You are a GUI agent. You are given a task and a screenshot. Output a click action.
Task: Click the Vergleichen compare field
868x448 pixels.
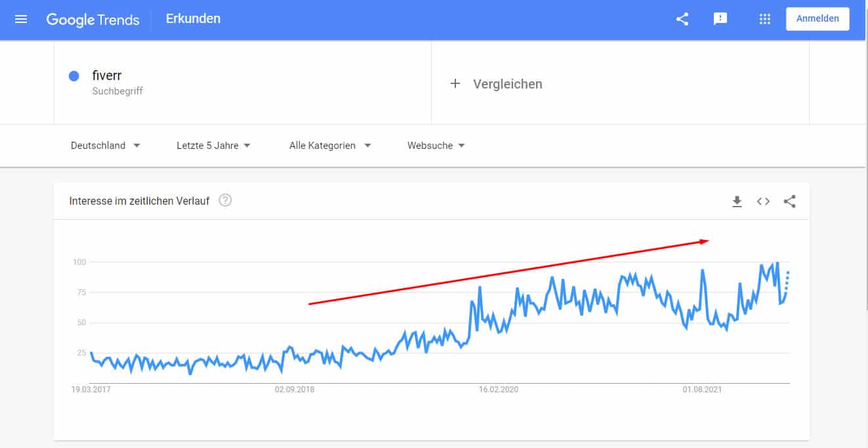[x=507, y=84]
